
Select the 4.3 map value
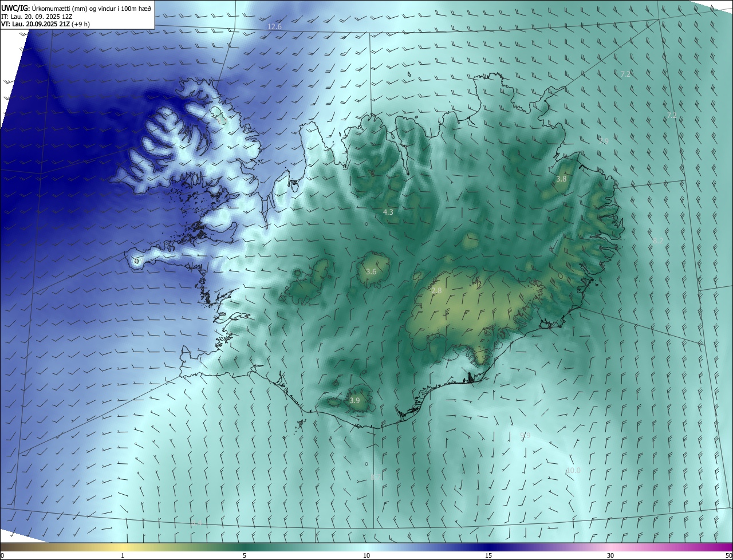tap(388, 212)
